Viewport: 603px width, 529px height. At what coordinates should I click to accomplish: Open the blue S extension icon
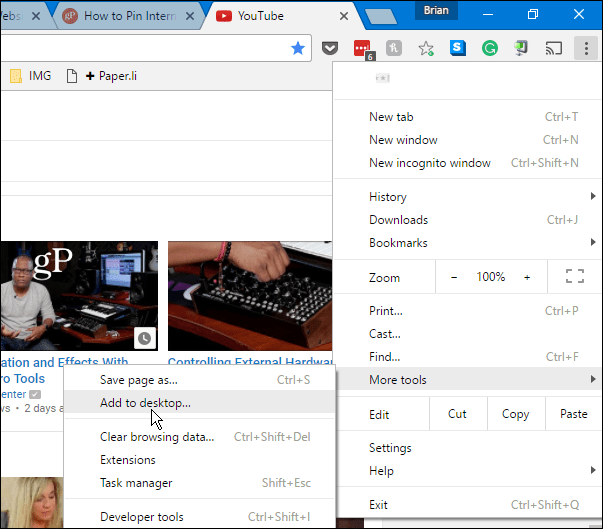[x=458, y=48]
